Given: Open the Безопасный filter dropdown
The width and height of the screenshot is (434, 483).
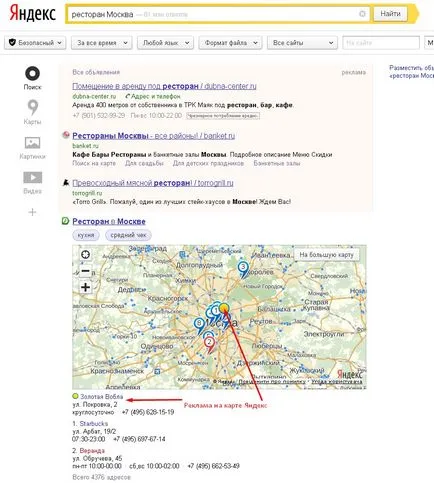Looking at the screenshot, I should coord(35,43).
